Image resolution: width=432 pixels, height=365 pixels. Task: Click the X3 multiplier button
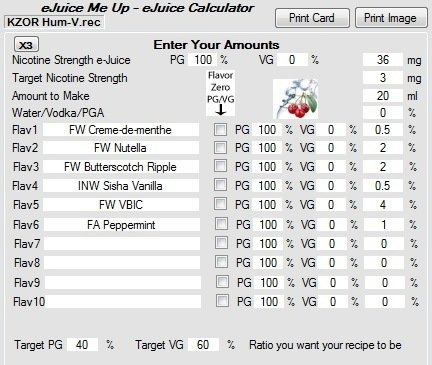(x=26, y=45)
